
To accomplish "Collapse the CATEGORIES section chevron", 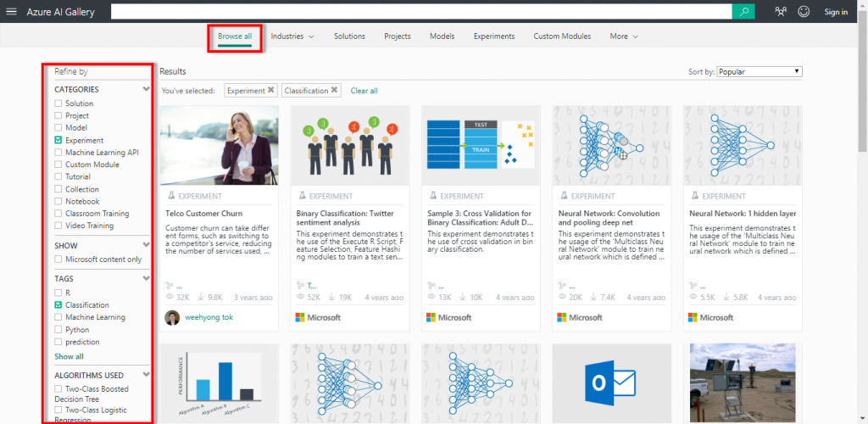I will pyautogui.click(x=146, y=88).
